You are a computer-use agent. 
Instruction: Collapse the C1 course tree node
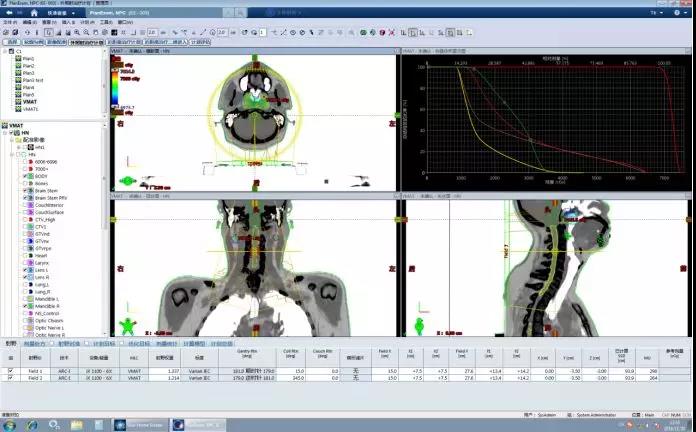pos(6,51)
